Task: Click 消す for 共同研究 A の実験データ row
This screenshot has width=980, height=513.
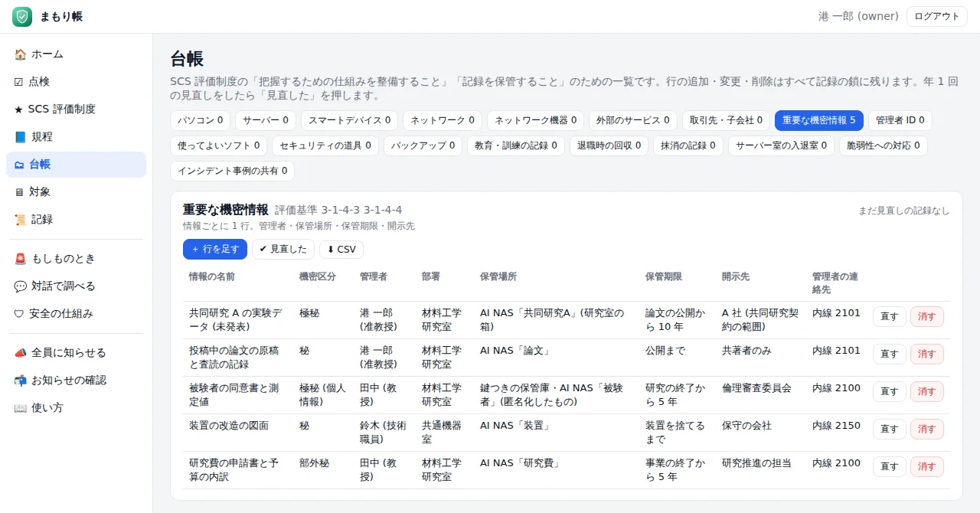Action: (x=926, y=317)
